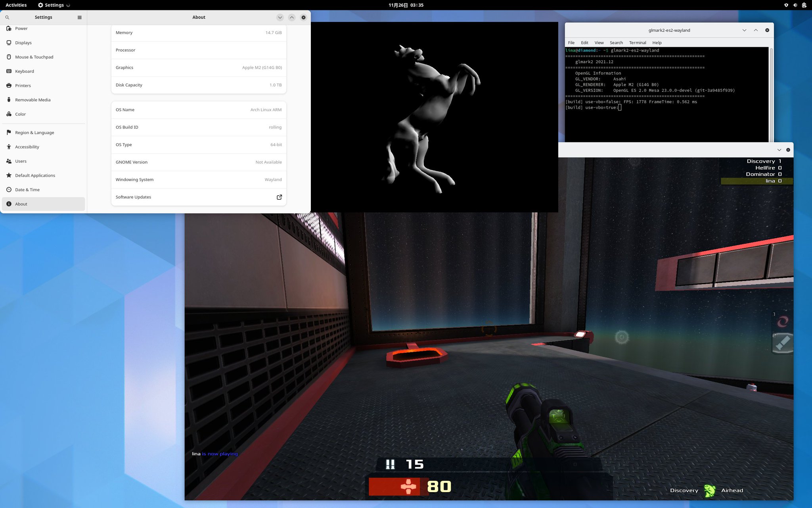Image resolution: width=812 pixels, height=508 pixels.
Task: Open Software Updates external link icon
Action: [x=279, y=197]
